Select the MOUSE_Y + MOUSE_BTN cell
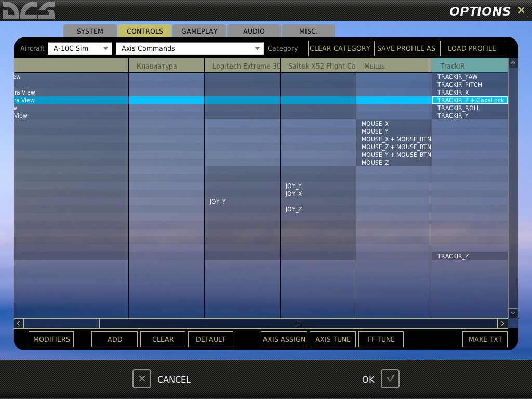The width and height of the screenshot is (532, 399). (x=394, y=155)
